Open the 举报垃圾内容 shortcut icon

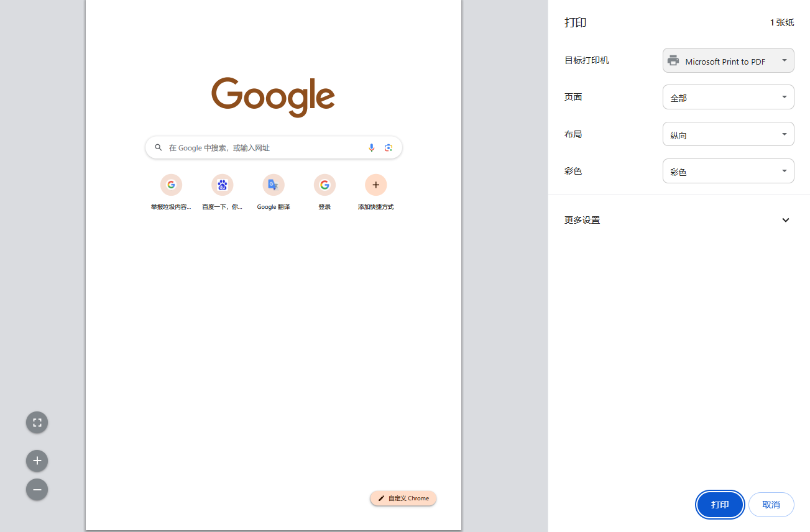coord(171,185)
